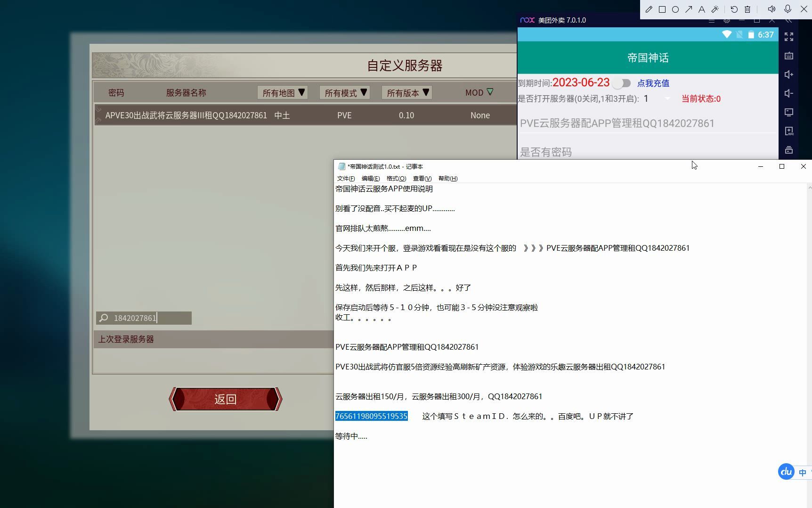The height and width of the screenshot is (508, 812).
Task: Click the microphone icon in the capture toolbar
Action: click(x=787, y=9)
